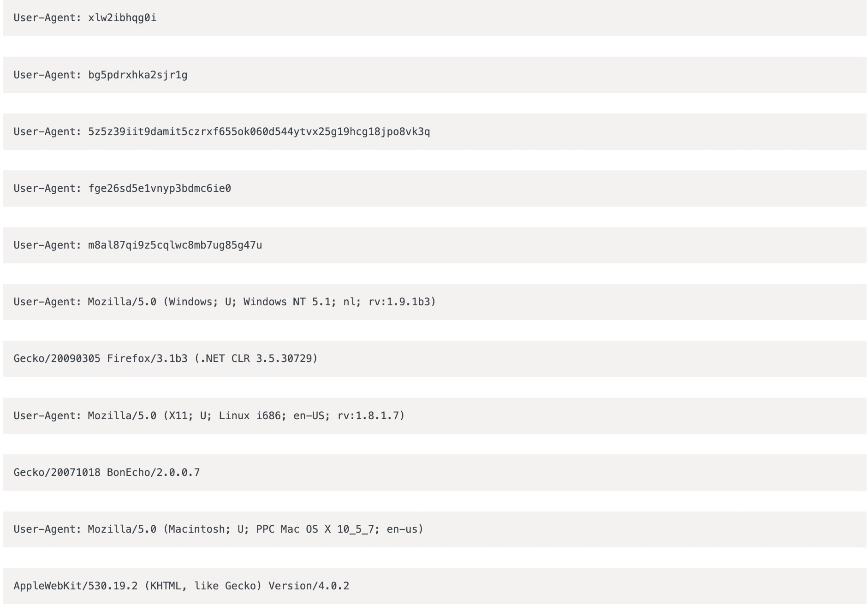Click the AppleWebKit/530.19.2 code line
The height and width of the screenshot is (606, 868).
(x=76, y=586)
